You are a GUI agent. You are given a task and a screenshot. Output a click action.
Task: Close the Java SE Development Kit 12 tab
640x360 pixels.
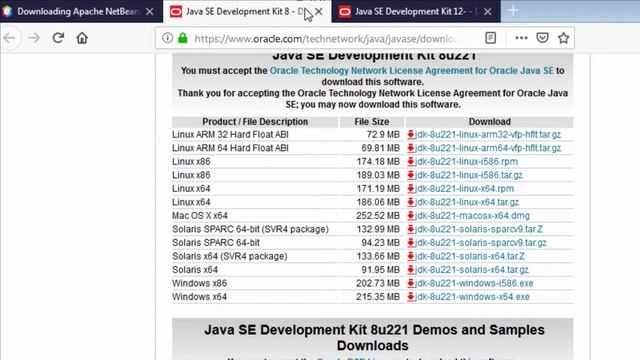click(488, 11)
